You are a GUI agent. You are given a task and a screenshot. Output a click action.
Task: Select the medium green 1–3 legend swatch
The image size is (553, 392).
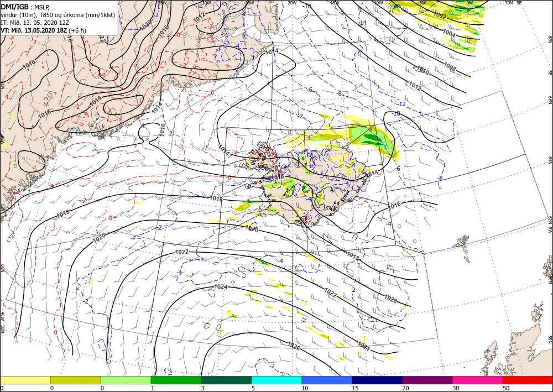tap(176, 380)
